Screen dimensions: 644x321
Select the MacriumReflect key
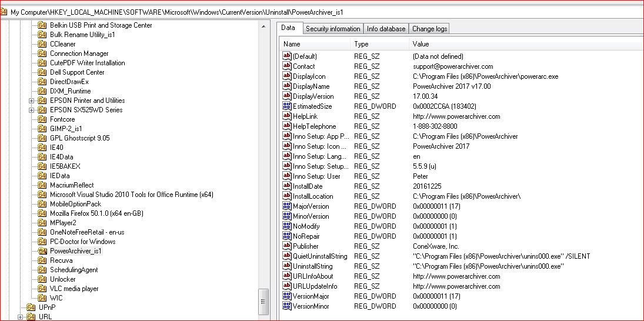coord(72,185)
